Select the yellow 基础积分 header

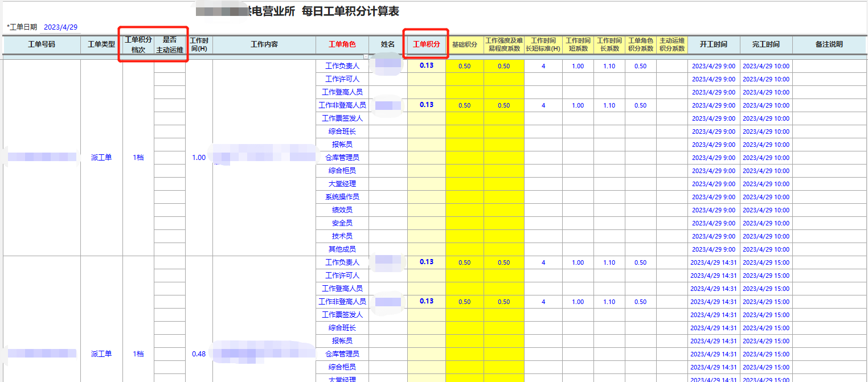(x=465, y=44)
